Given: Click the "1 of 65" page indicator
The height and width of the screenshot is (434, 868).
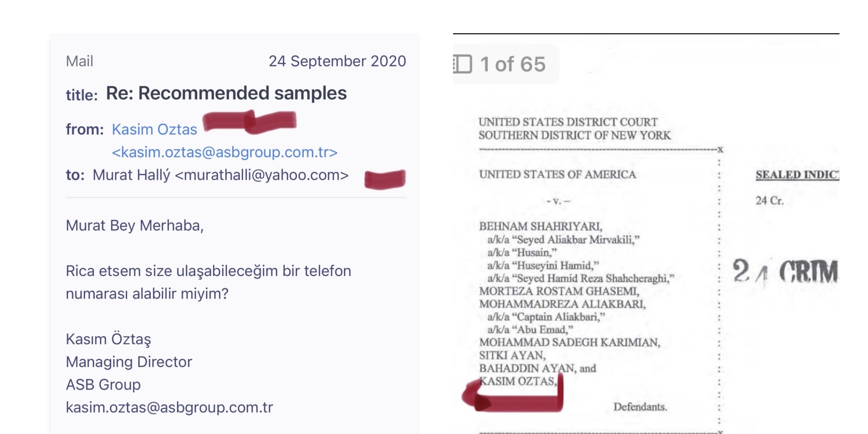Looking at the screenshot, I should pos(512,64).
